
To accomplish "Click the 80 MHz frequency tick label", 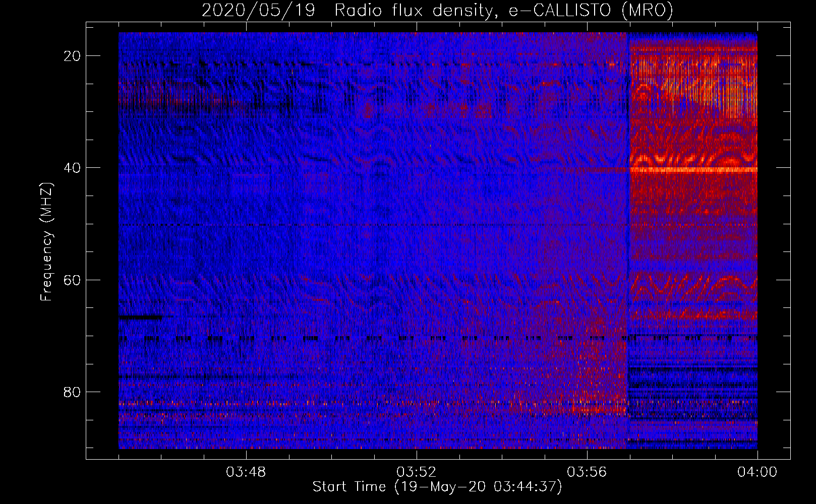I will click(x=73, y=392).
